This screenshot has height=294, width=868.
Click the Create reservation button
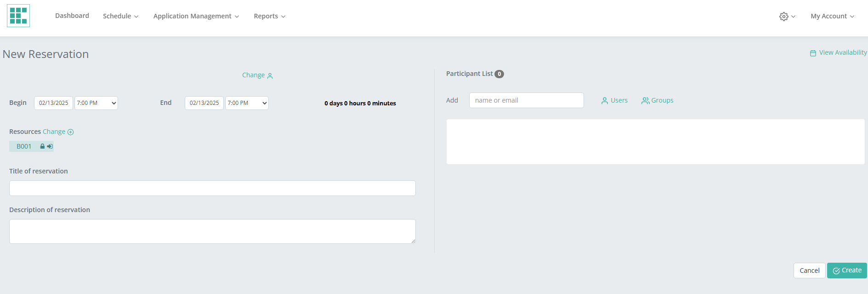[x=847, y=271]
